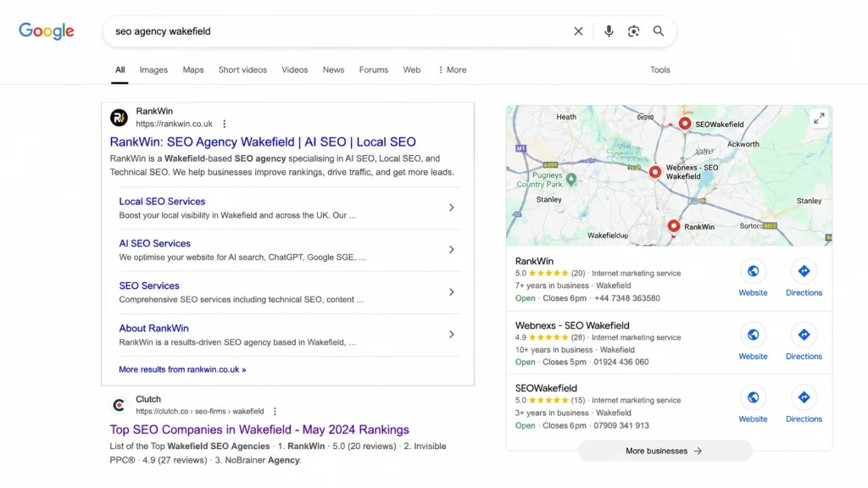This screenshot has width=868, height=488.
Task: Expand the Local SEO Services sitelink arrow
Action: pos(452,208)
